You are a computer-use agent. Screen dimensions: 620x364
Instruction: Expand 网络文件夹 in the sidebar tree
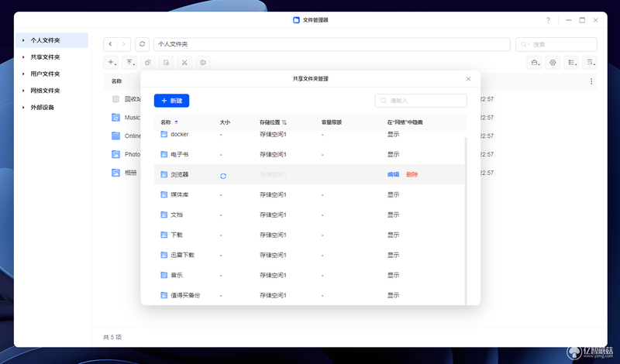pos(23,91)
